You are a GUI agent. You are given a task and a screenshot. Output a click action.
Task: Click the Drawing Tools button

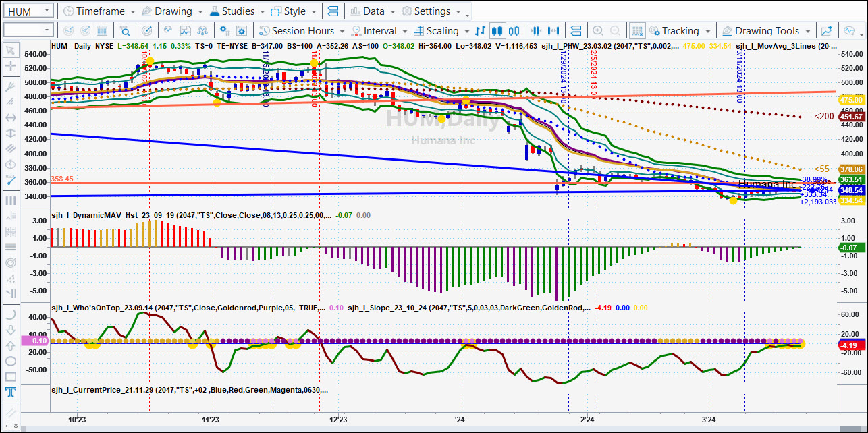pos(760,31)
